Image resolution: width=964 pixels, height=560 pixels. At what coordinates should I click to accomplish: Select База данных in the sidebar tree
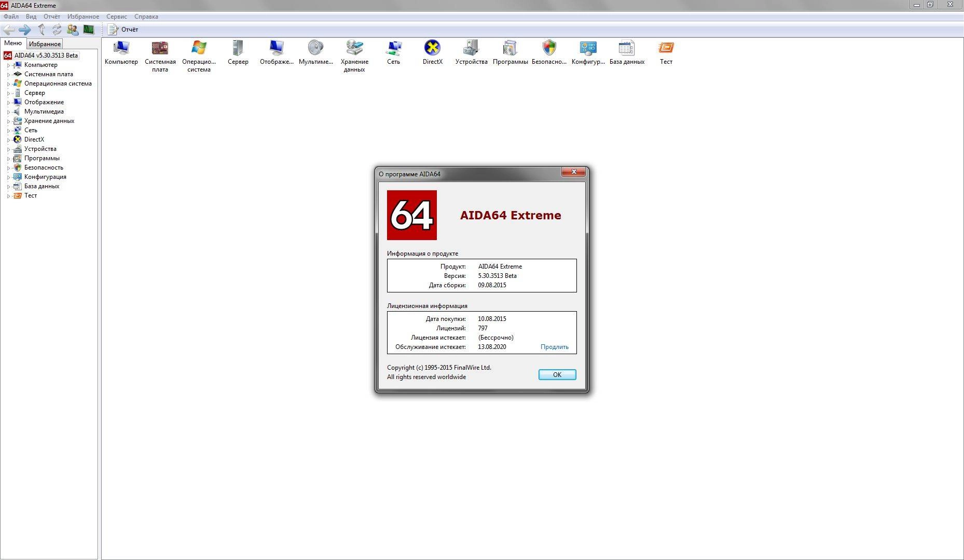click(x=42, y=186)
